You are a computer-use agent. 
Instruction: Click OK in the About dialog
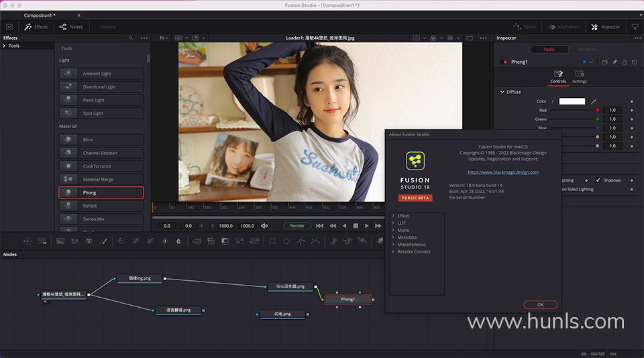pos(540,304)
